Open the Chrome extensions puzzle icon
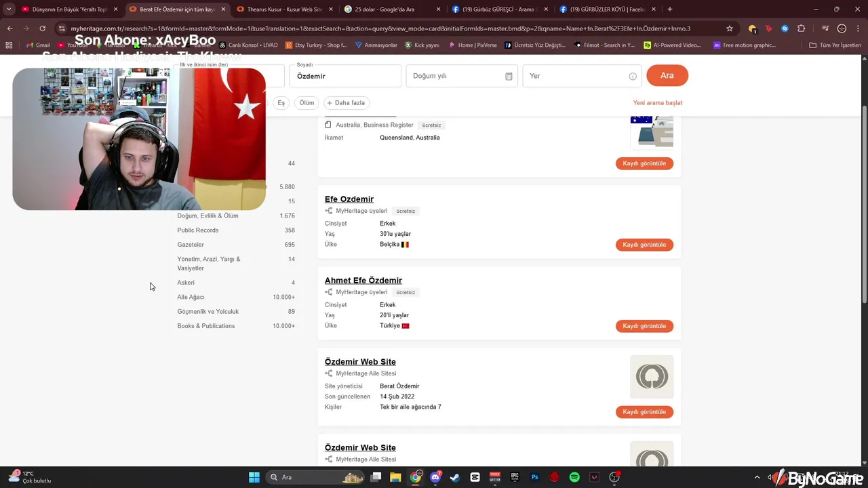Screen dimensions: 868x488 tap(802, 28)
